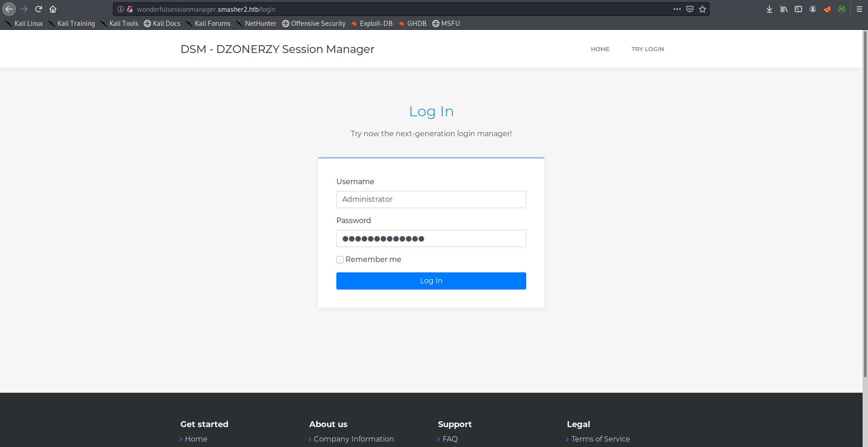The width and height of the screenshot is (868, 447).
Task: Enable the Remember me checkbox
Action: pyautogui.click(x=340, y=260)
